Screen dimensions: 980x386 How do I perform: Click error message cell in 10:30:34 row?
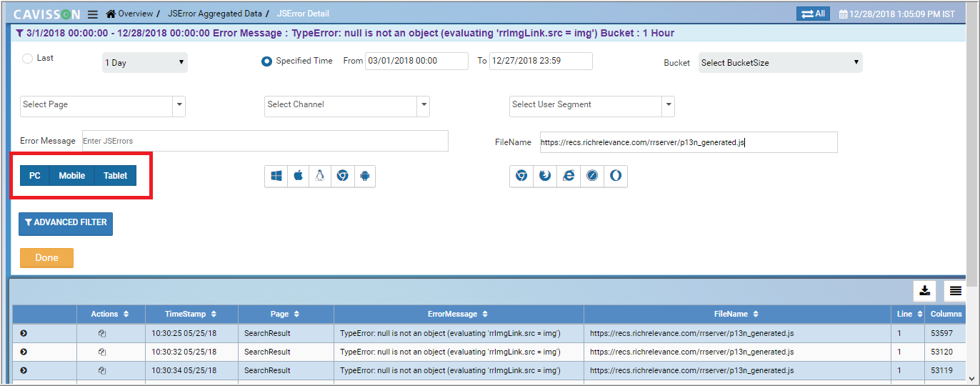pos(459,371)
